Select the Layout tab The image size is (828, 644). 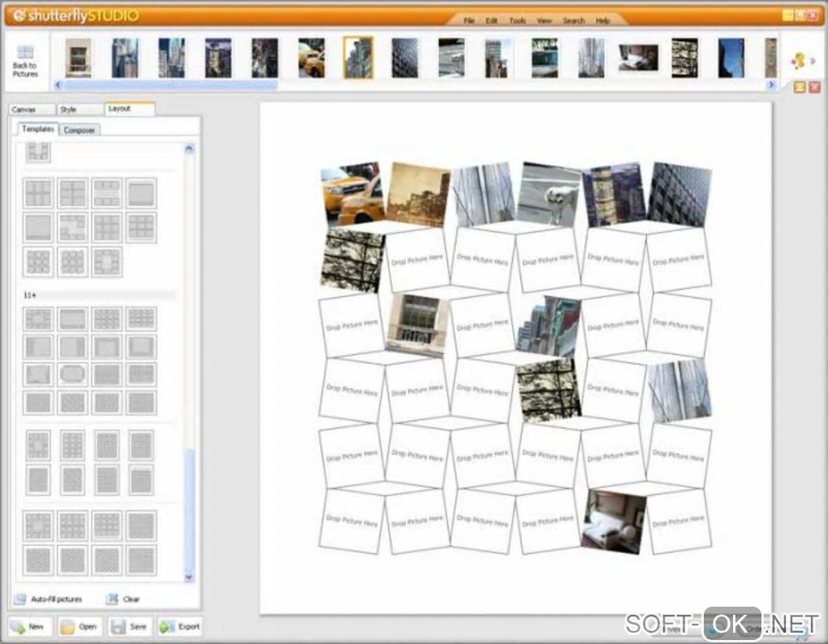[x=129, y=108]
